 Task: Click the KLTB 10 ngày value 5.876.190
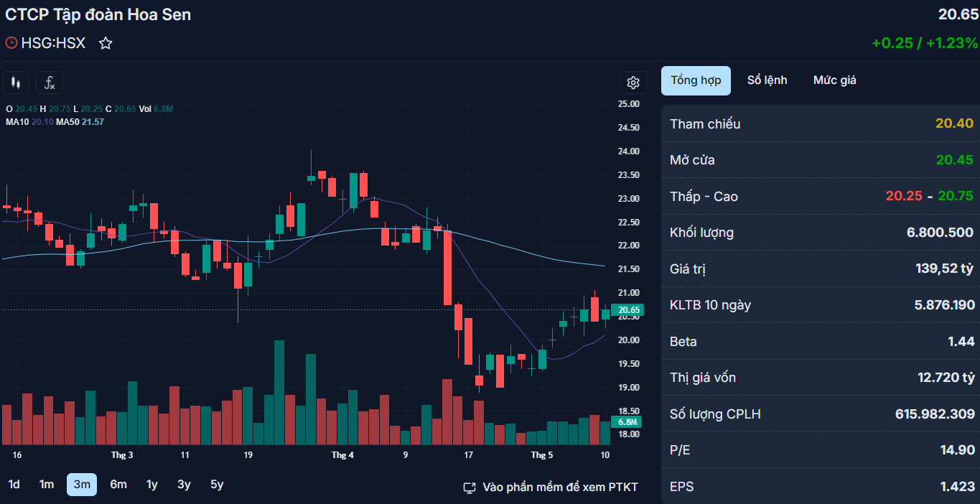tap(944, 305)
